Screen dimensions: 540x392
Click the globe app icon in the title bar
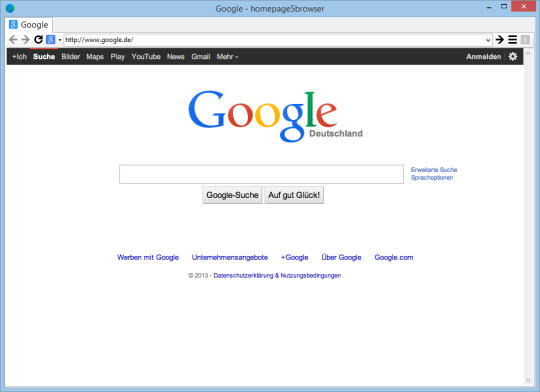click(10, 8)
